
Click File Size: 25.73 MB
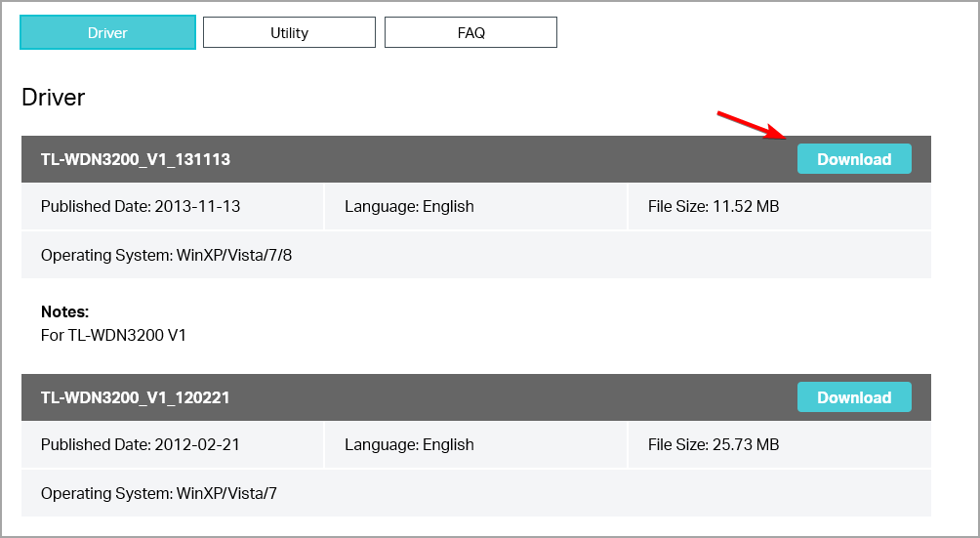click(x=714, y=444)
